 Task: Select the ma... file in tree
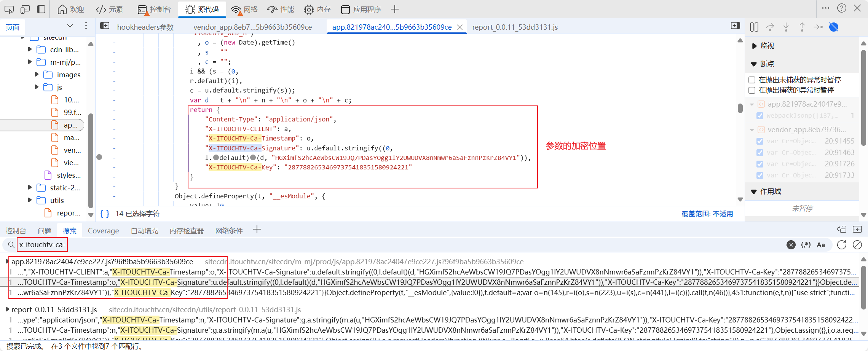pyautogui.click(x=66, y=137)
